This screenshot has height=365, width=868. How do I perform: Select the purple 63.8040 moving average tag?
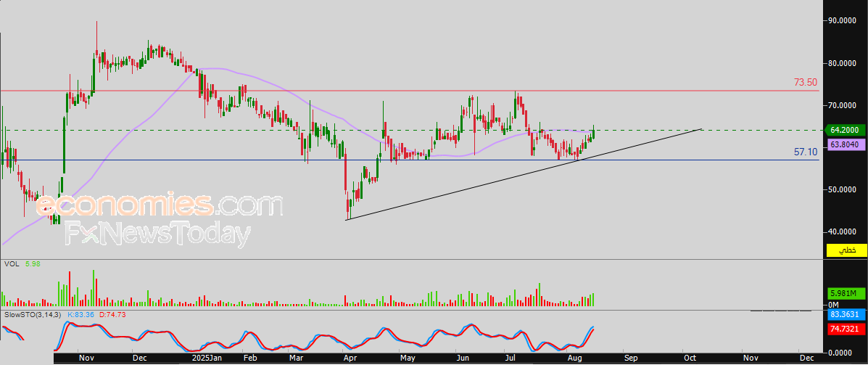click(x=846, y=144)
